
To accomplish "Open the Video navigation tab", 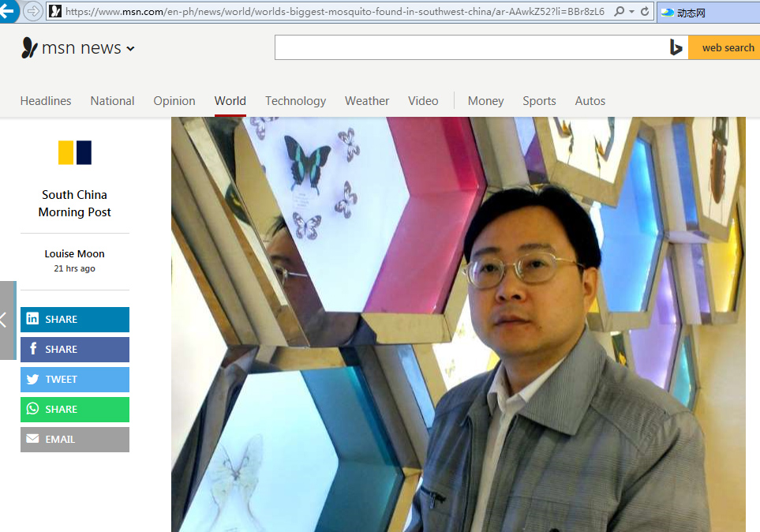I will pos(423,101).
